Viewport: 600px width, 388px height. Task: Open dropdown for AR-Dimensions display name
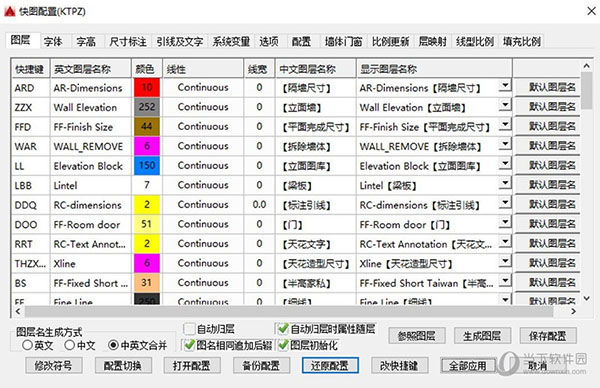[x=505, y=86]
